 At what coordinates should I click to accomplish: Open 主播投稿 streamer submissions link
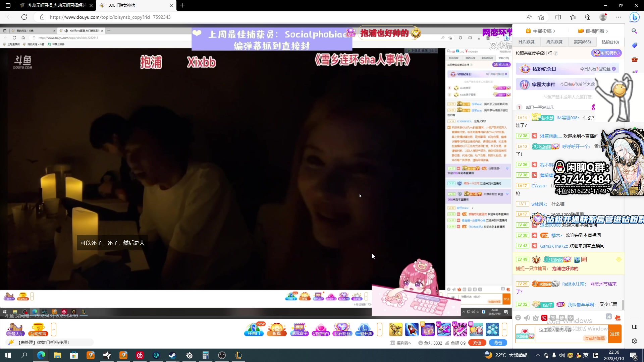point(540,31)
